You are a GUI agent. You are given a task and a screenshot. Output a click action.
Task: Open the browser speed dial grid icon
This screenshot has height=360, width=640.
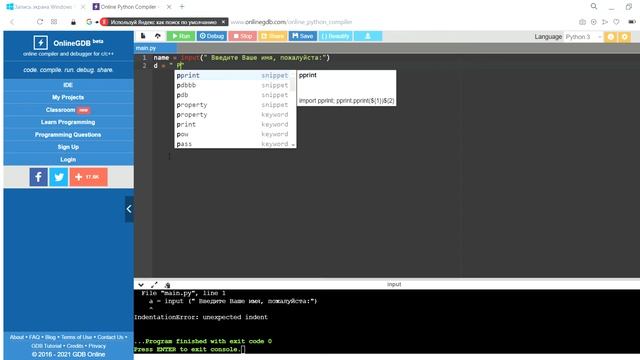point(54,22)
